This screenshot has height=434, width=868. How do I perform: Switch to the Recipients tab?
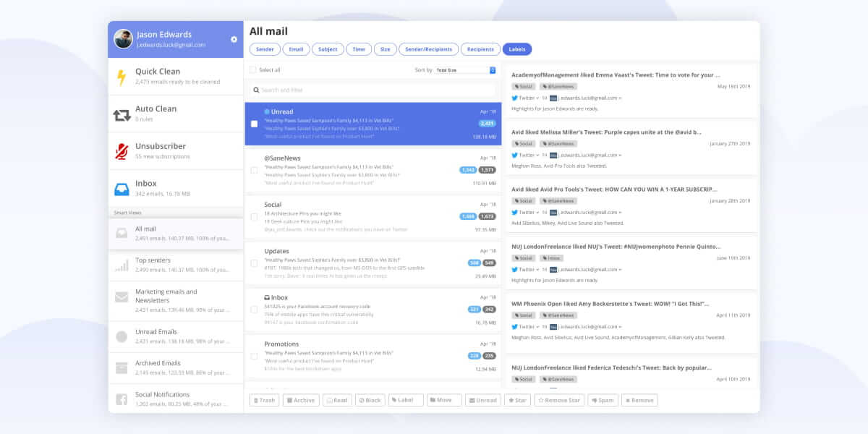(480, 49)
